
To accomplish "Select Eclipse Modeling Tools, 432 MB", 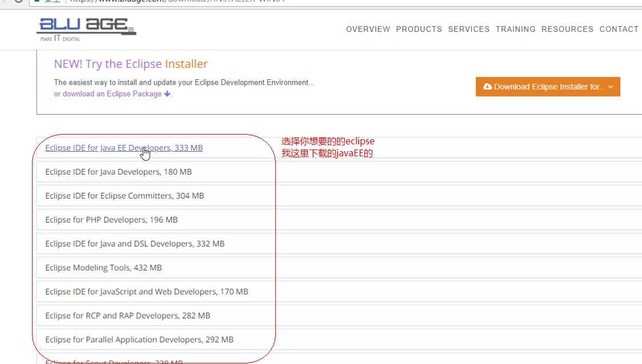I will coord(103,268).
